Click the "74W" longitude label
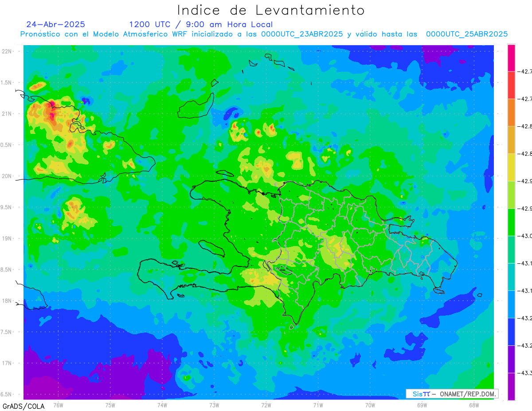This screenshot has height=411, width=532. (162, 405)
